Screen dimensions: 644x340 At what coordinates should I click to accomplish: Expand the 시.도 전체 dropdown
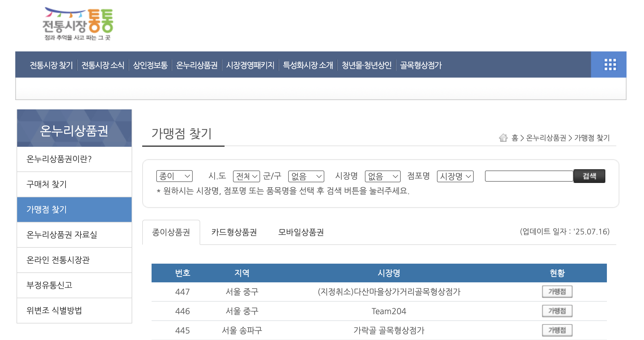(x=246, y=176)
